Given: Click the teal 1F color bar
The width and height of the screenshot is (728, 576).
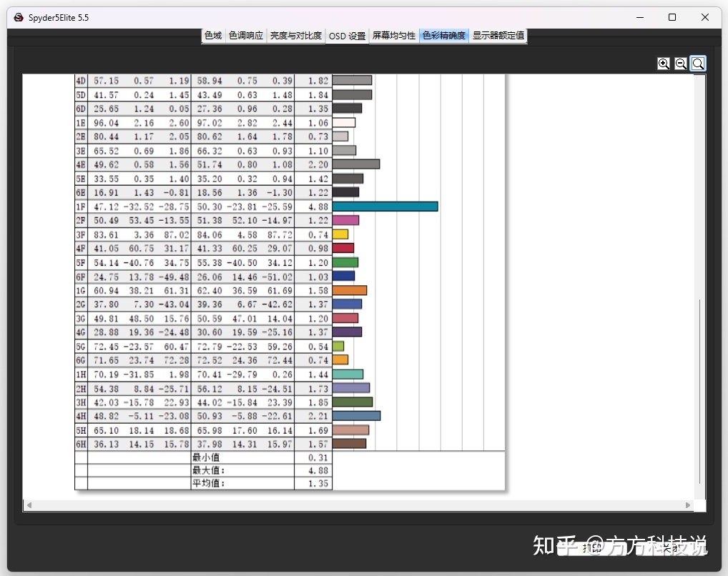Looking at the screenshot, I should [x=385, y=207].
